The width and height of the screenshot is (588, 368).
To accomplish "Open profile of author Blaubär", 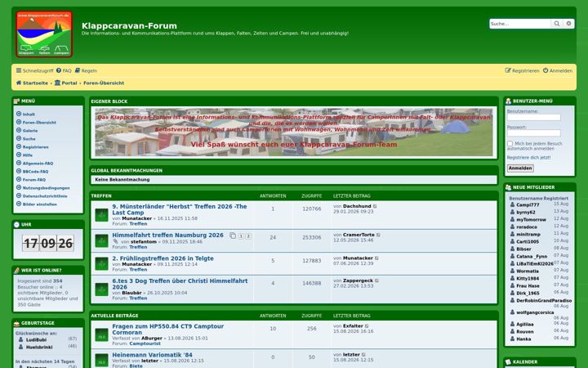I will click(131, 293).
